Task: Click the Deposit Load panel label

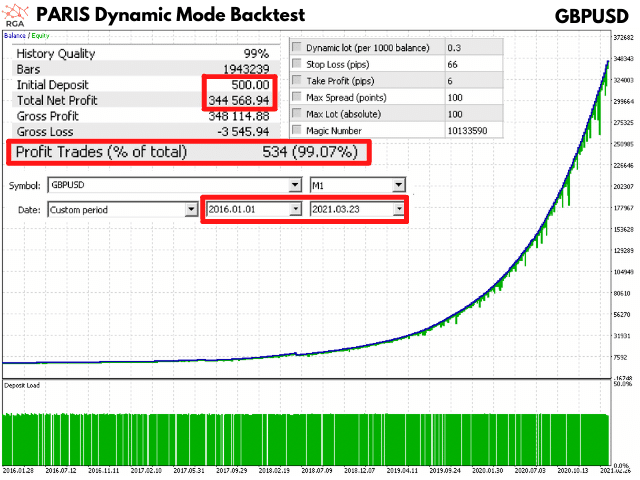Action: [20, 383]
